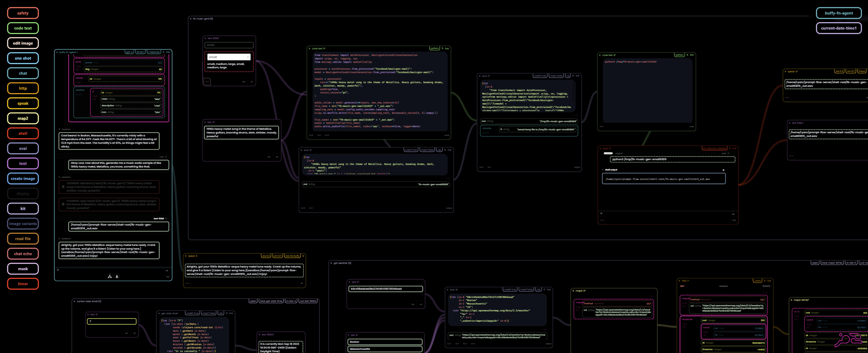Change the Not OG Buffy voice tag on speak-3
The height and width of the screenshot is (353, 868).
pyautogui.click(x=293, y=256)
